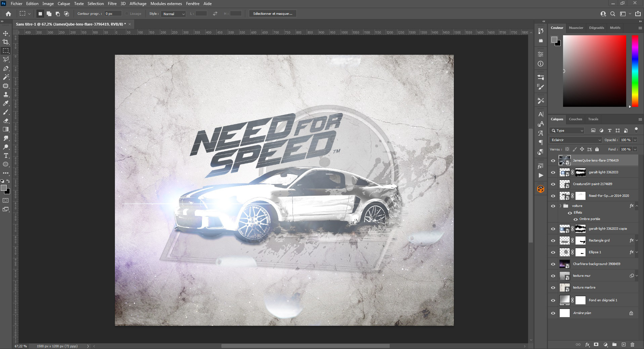Select the Ellipse shape tool
The height and width of the screenshot is (349, 644).
6,164
